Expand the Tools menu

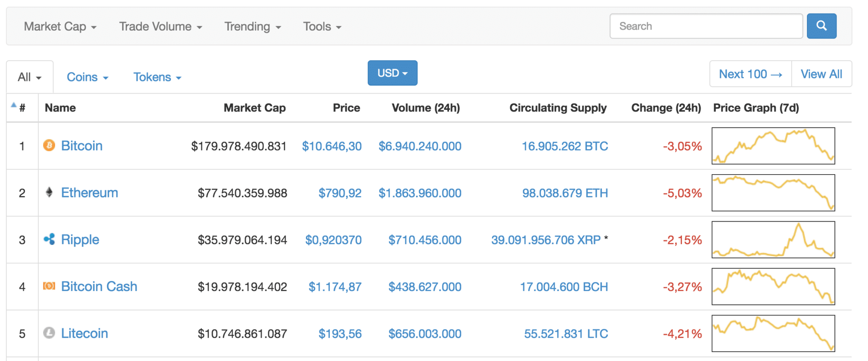click(x=322, y=27)
